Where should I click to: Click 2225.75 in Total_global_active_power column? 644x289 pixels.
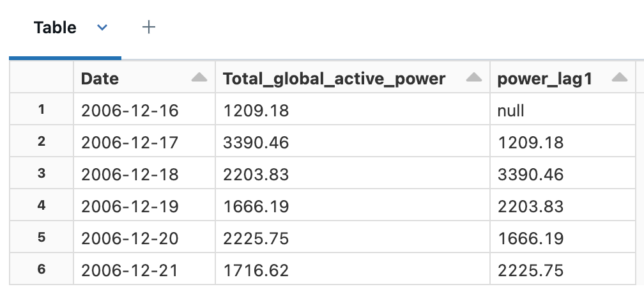(x=353, y=238)
